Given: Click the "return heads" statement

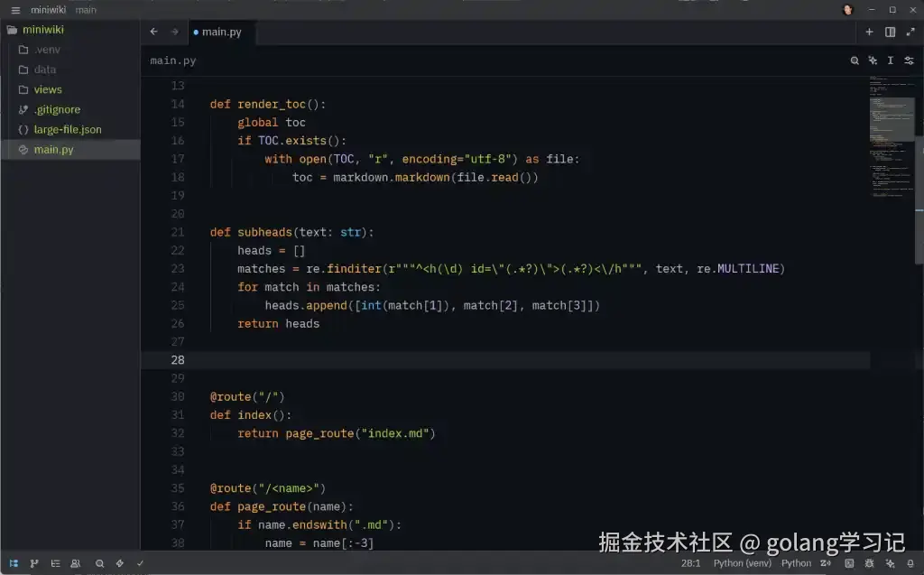Looking at the screenshot, I should pos(278,324).
